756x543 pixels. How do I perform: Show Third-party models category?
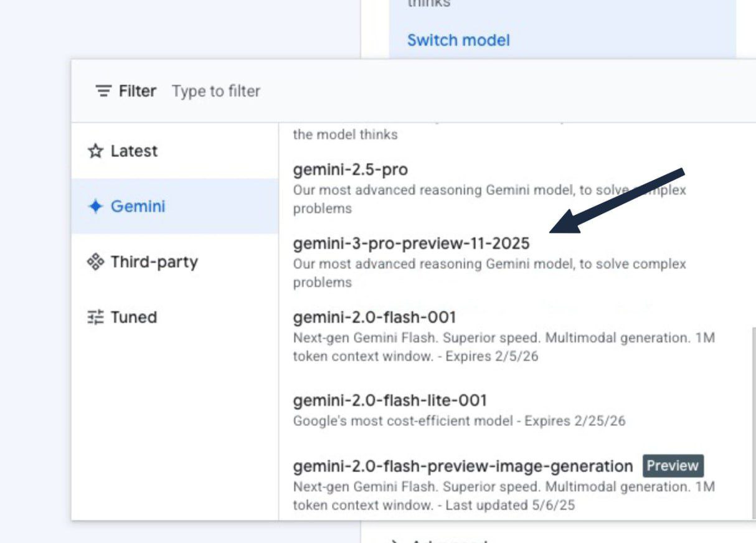(x=154, y=262)
